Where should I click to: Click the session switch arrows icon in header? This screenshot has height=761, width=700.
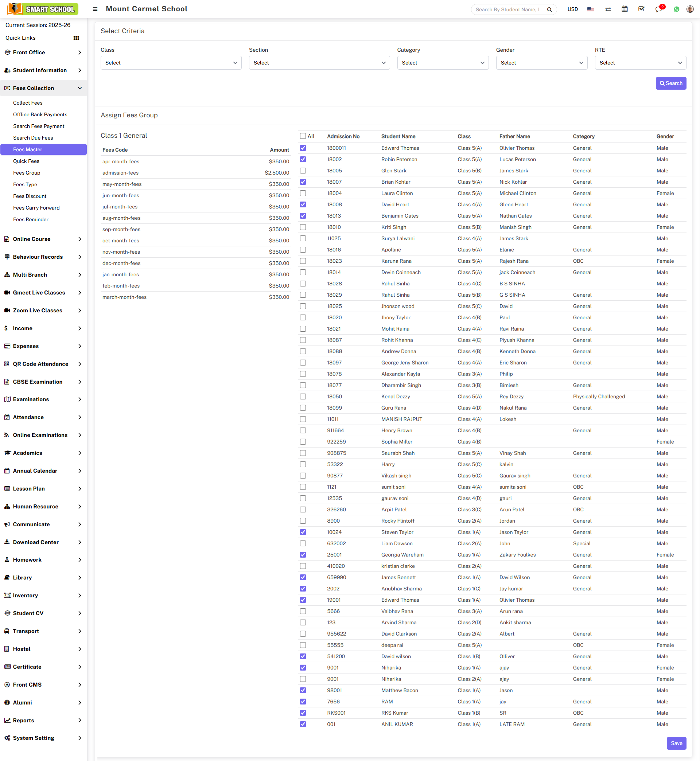607,9
